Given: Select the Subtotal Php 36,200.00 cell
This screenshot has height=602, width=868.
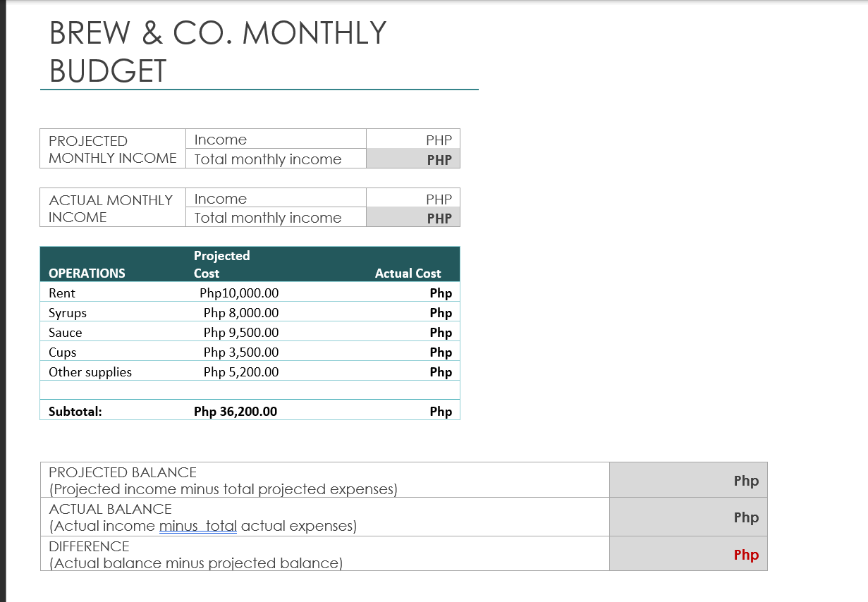Looking at the screenshot, I should coord(237,411).
